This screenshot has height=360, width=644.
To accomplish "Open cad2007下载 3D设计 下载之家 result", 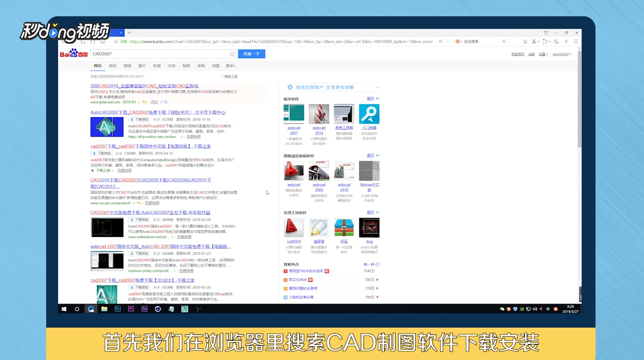I will click(x=143, y=281).
